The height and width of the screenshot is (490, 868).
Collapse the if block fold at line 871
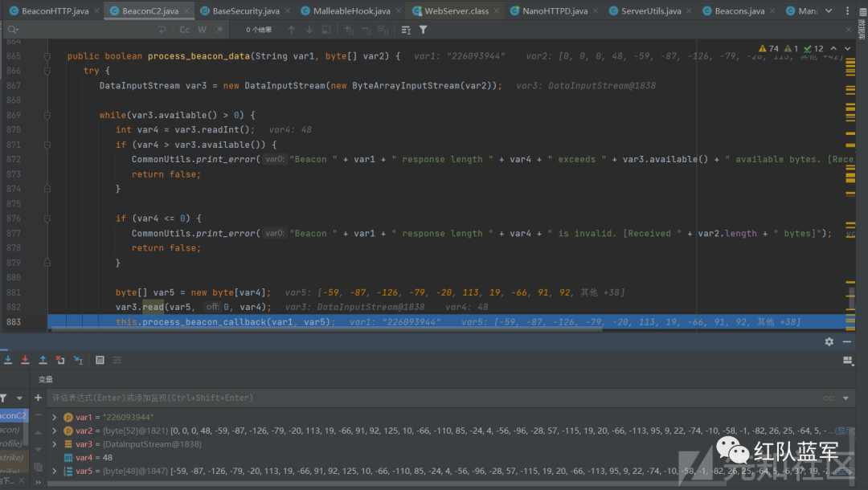[x=47, y=145]
